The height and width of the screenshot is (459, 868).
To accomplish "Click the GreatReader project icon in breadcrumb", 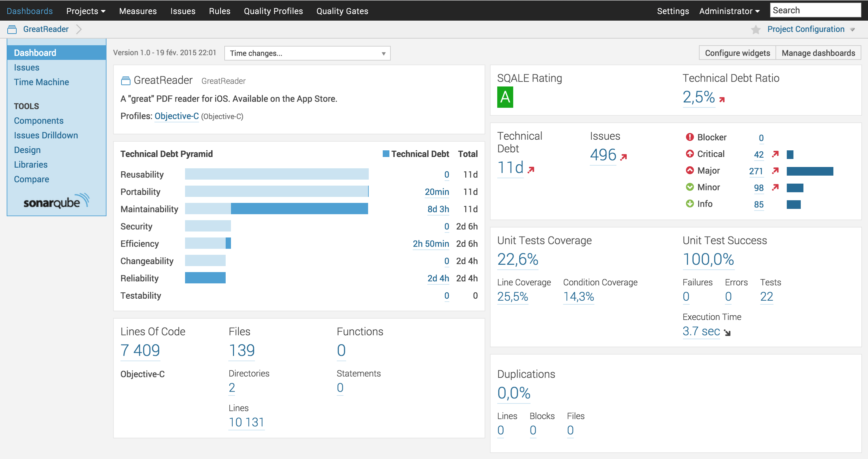I will [12, 29].
